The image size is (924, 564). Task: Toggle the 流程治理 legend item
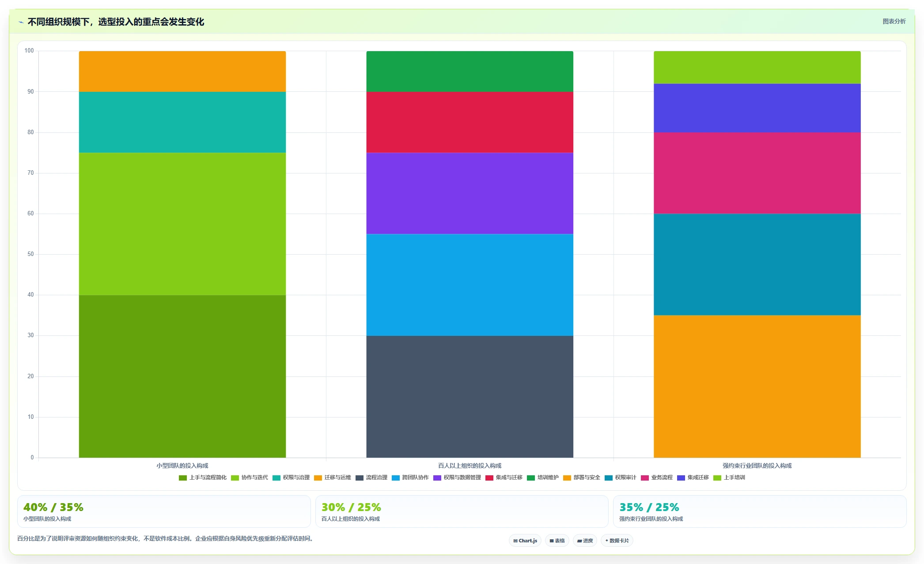tap(371, 478)
